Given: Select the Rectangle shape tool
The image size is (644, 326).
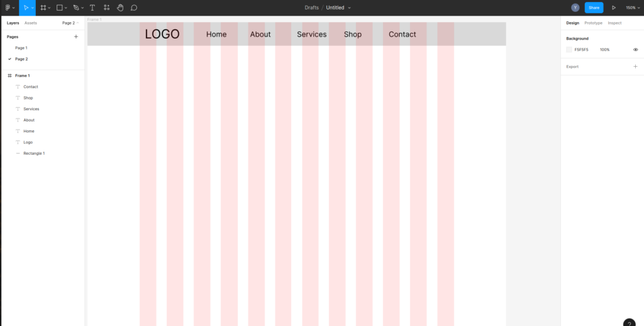Looking at the screenshot, I should (60, 8).
